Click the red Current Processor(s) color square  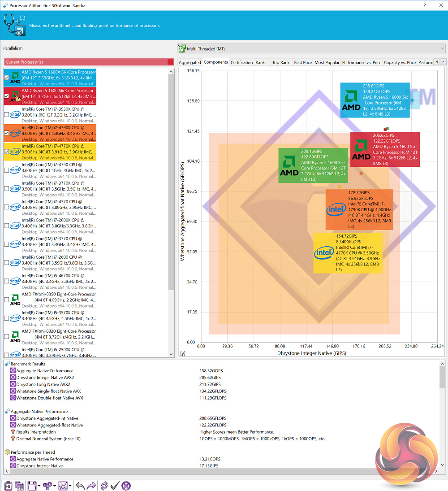(x=170, y=62)
